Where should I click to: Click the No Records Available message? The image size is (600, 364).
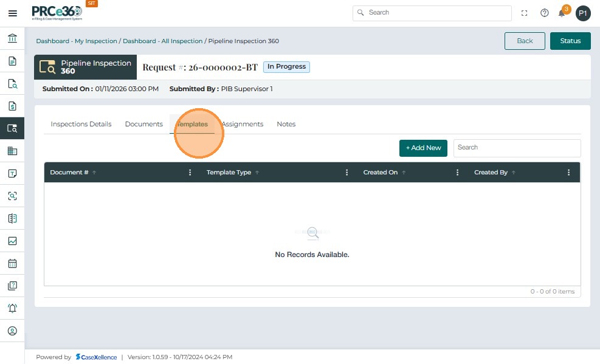pyautogui.click(x=312, y=255)
